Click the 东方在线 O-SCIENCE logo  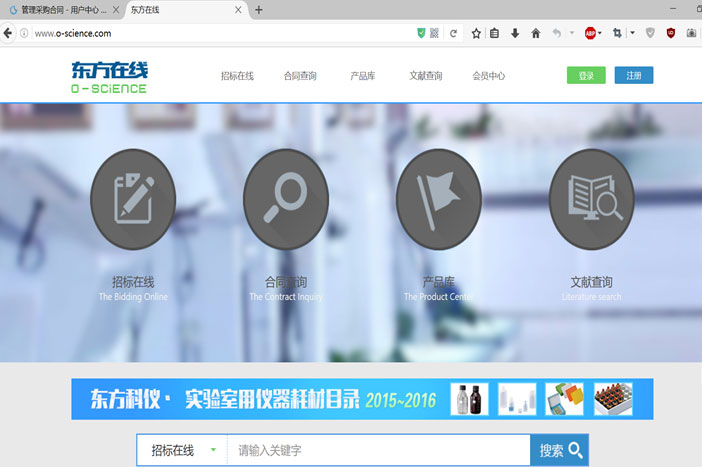click(x=109, y=77)
